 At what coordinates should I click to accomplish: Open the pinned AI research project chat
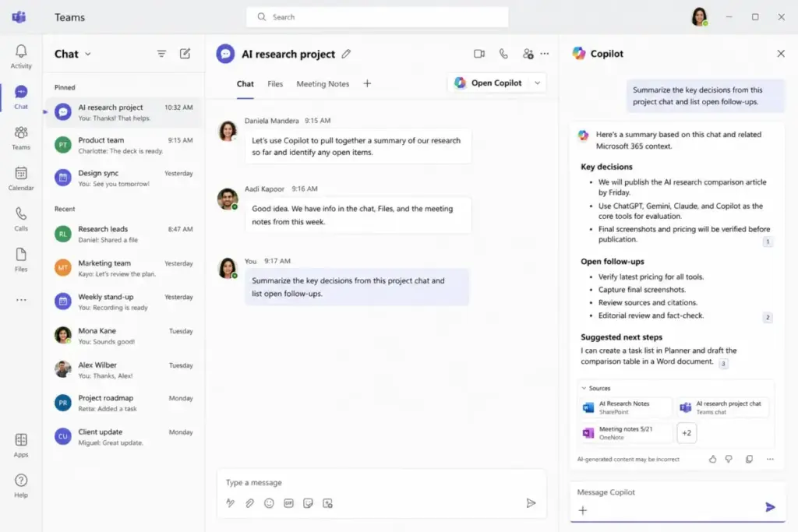pos(124,112)
